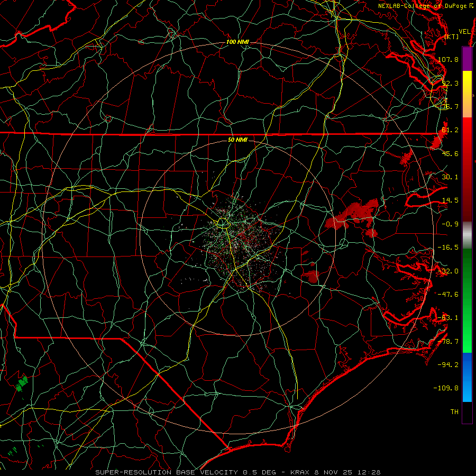
Task: Click the 30.1 legend value
Action: click(x=450, y=177)
